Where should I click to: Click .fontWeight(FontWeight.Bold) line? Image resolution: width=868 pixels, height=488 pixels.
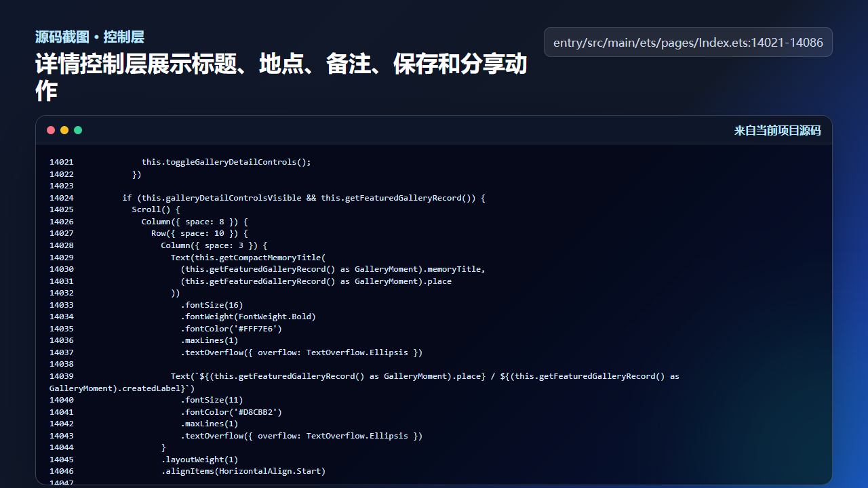click(x=248, y=317)
